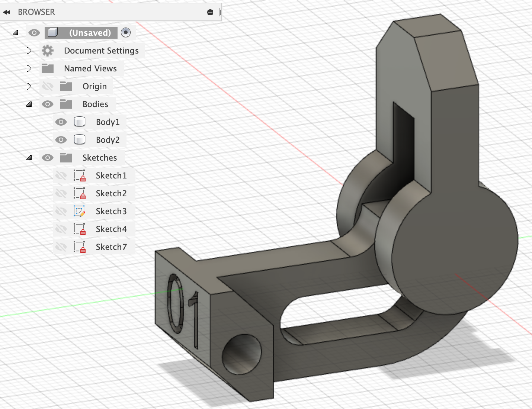Click the Sketch1 locked sketch icon
The height and width of the screenshot is (409, 532).
[80, 175]
